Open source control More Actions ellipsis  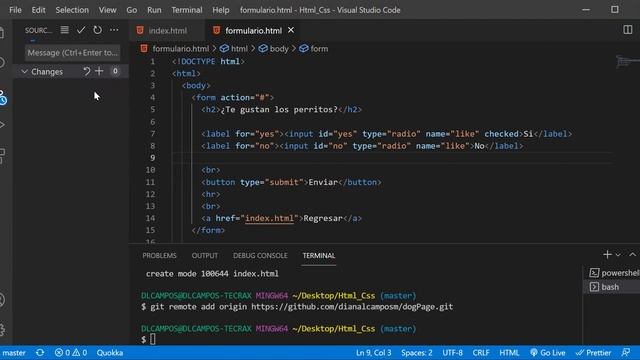(x=114, y=30)
